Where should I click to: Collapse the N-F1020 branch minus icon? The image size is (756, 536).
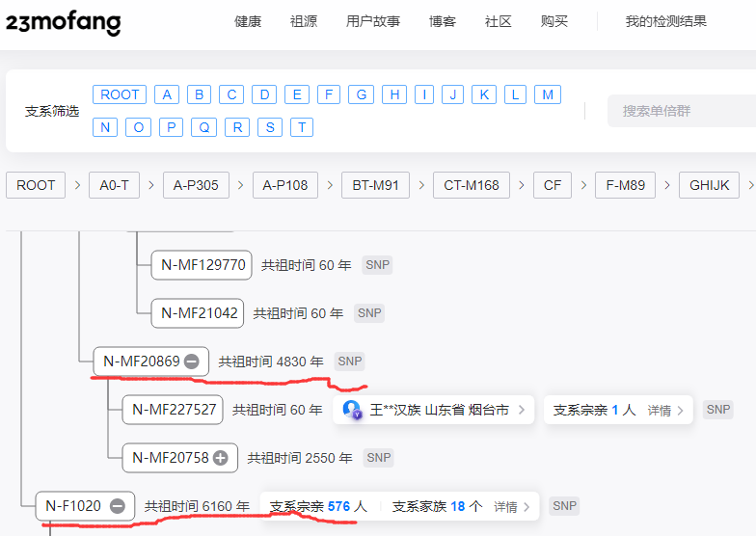(x=118, y=505)
